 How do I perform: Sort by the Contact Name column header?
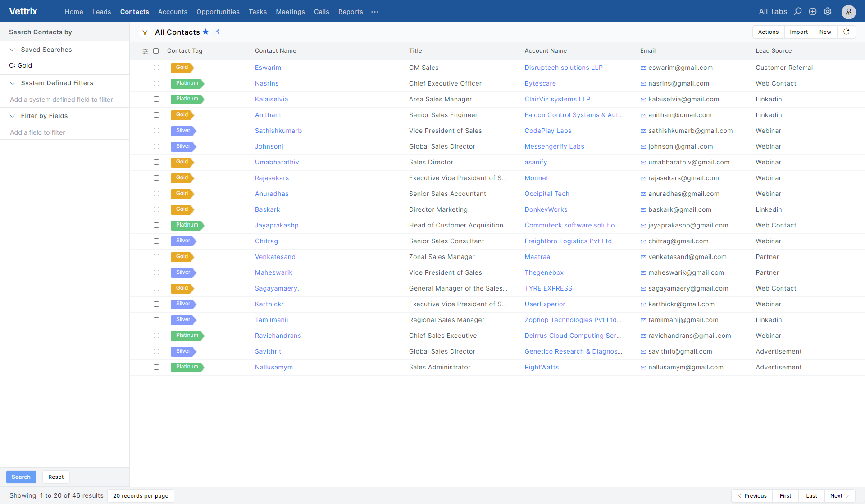click(275, 50)
